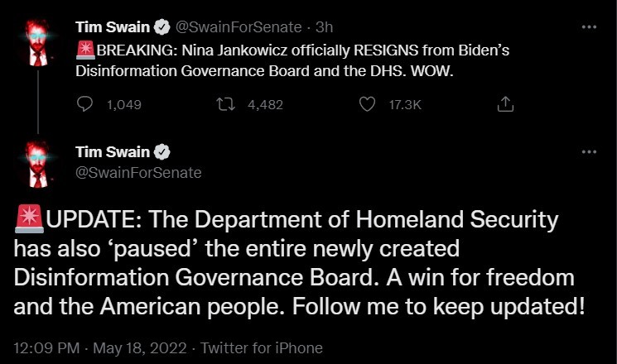This screenshot has height=364, width=617.
Task: Share the first tweet via upload icon
Action: point(505,104)
